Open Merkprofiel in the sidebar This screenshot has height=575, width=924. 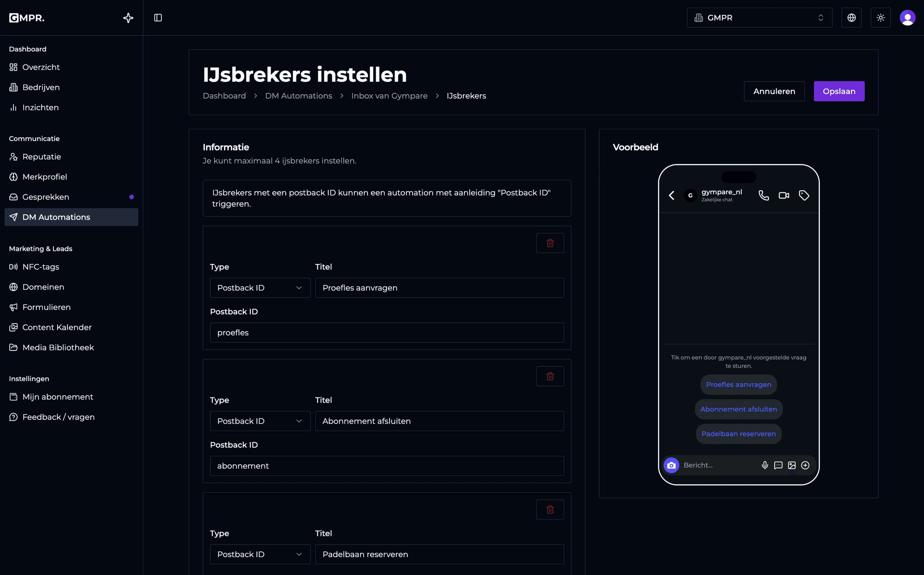coord(71,177)
